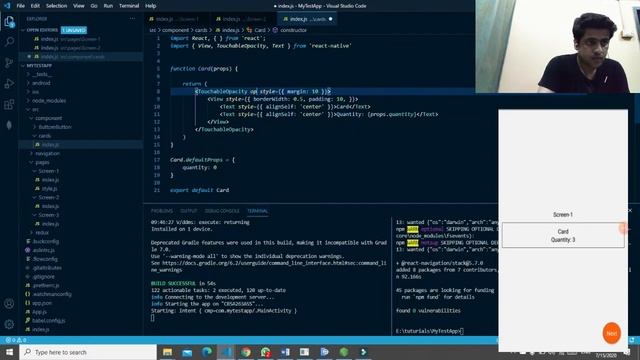Open App.js in the file tree

(x=39, y=312)
